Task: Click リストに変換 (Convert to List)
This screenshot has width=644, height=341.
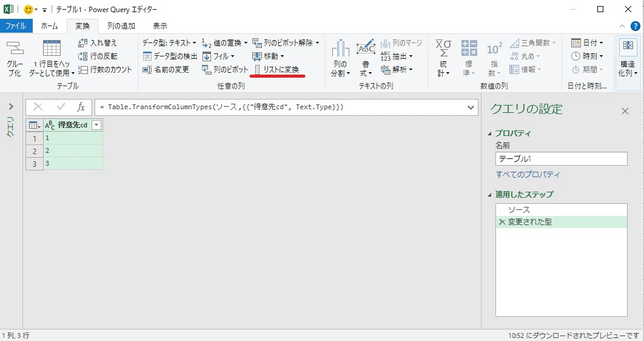Action: click(x=277, y=69)
